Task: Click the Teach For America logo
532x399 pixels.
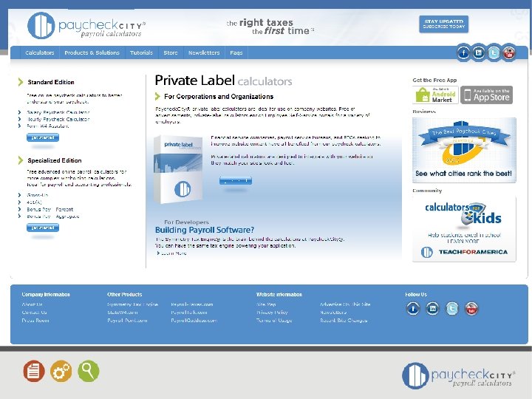Action: [464, 252]
